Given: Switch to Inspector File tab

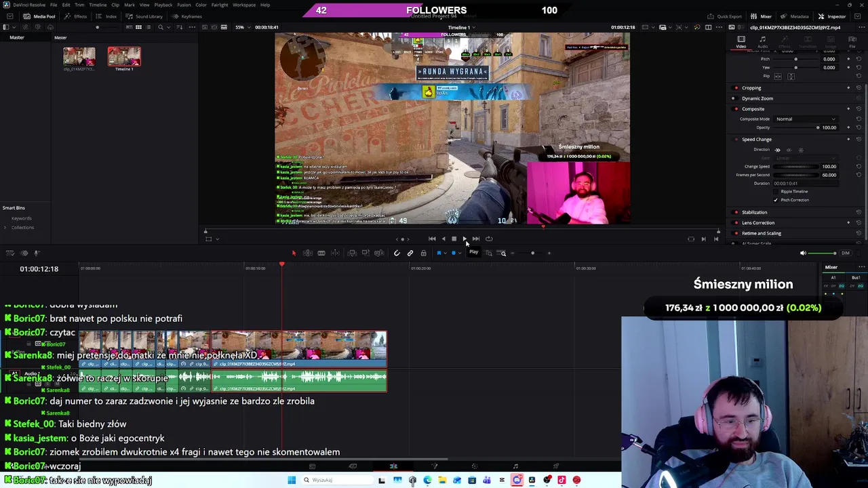Looking at the screenshot, I should 852,42.
